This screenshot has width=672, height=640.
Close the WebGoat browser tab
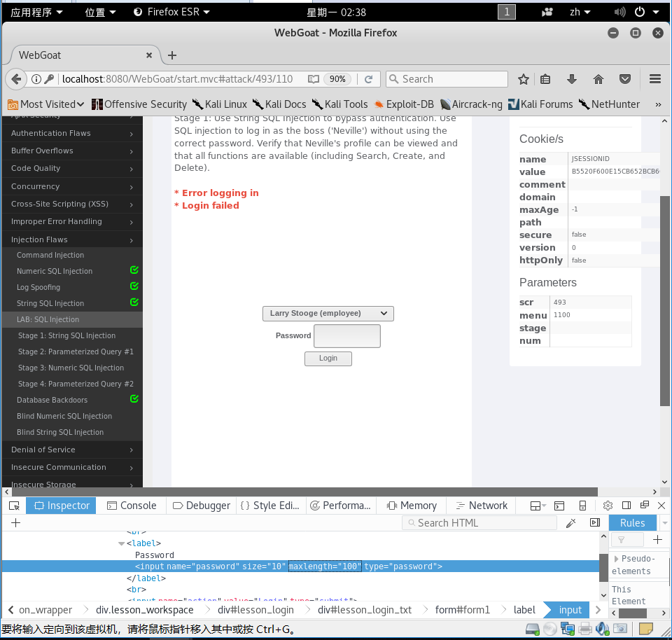click(x=149, y=55)
